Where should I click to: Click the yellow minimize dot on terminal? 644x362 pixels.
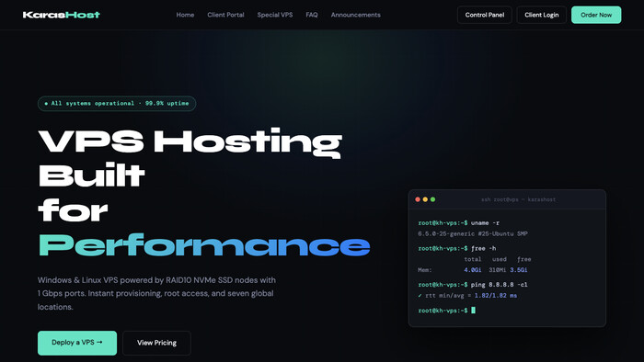tap(425, 199)
